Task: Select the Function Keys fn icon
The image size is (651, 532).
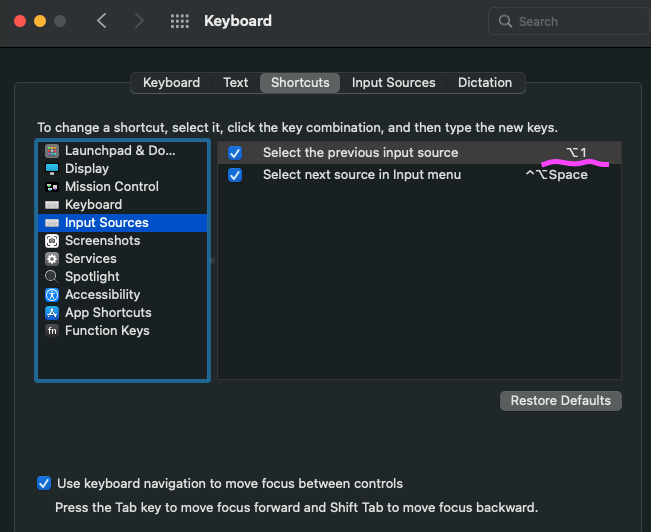Action: click(52, 331)
